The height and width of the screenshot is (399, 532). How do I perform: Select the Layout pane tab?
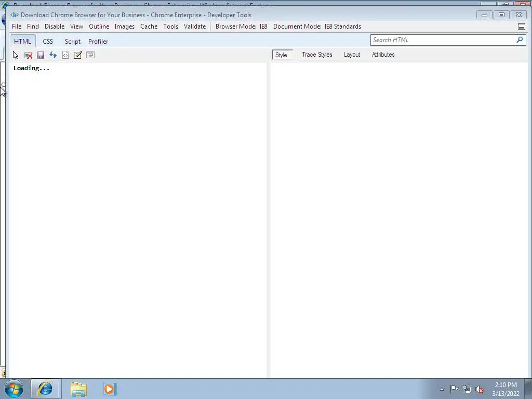pos(352,55)
